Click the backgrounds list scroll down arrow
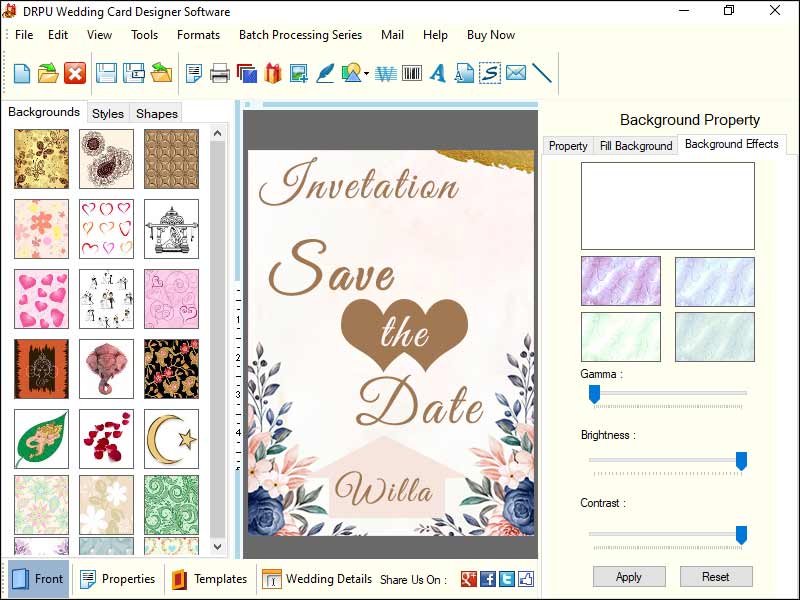This screenshot has width=800, height=600. (217, 546)
